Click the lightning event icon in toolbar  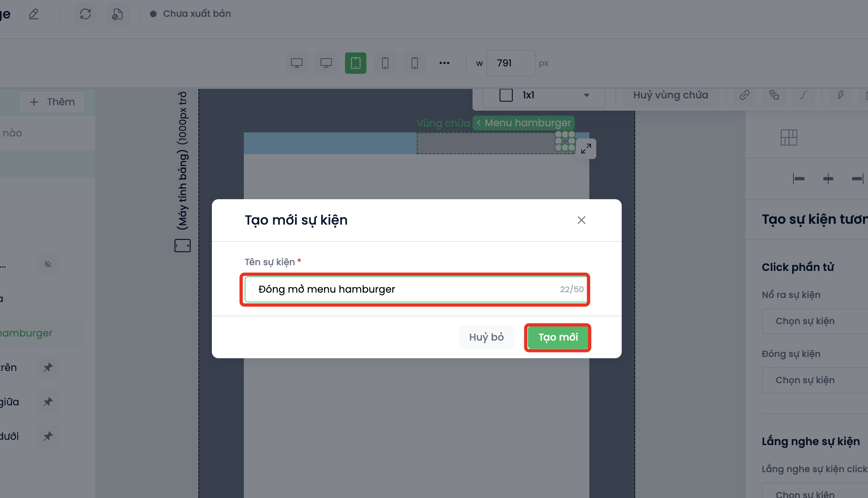pyautogui.click(x=841, y=95)
